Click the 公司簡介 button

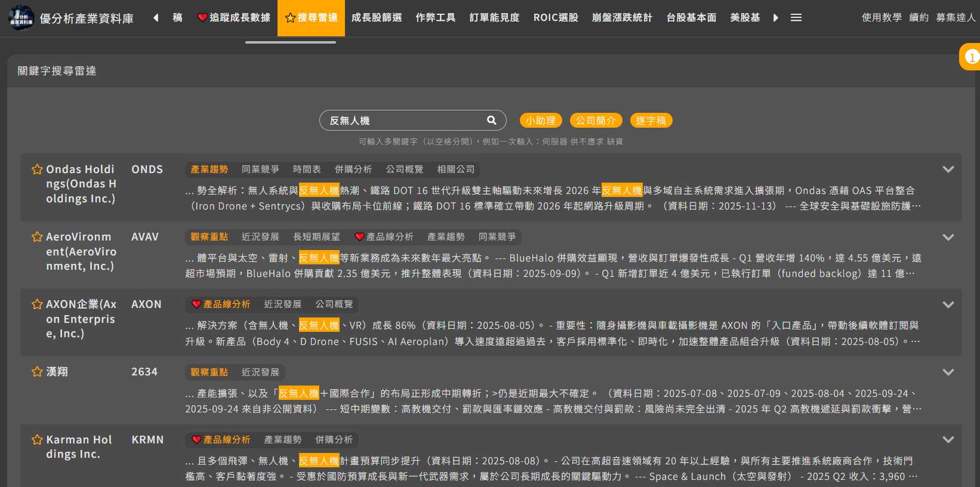[x=596, y=121]
